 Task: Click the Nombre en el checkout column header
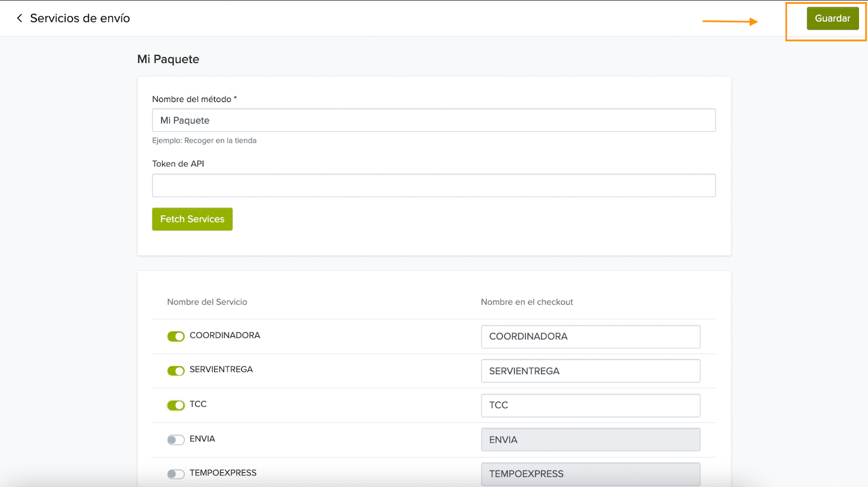point(527,302)
